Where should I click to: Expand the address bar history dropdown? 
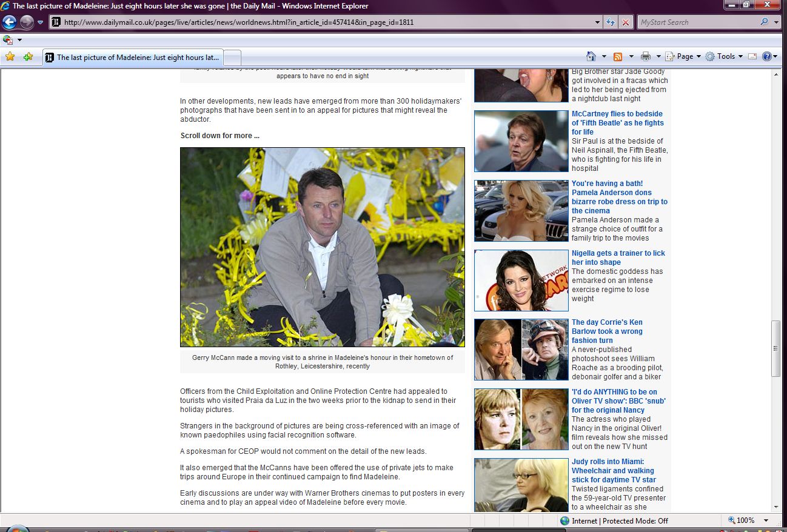(598, 22)
